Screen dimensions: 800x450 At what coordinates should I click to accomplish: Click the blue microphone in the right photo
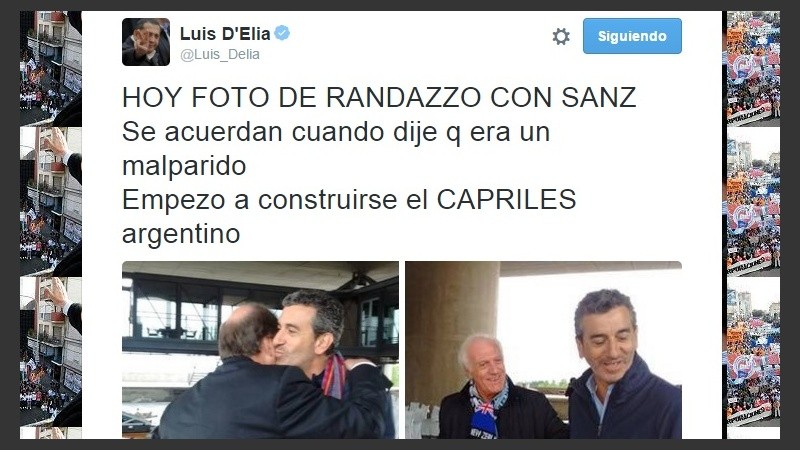(483, 425)
